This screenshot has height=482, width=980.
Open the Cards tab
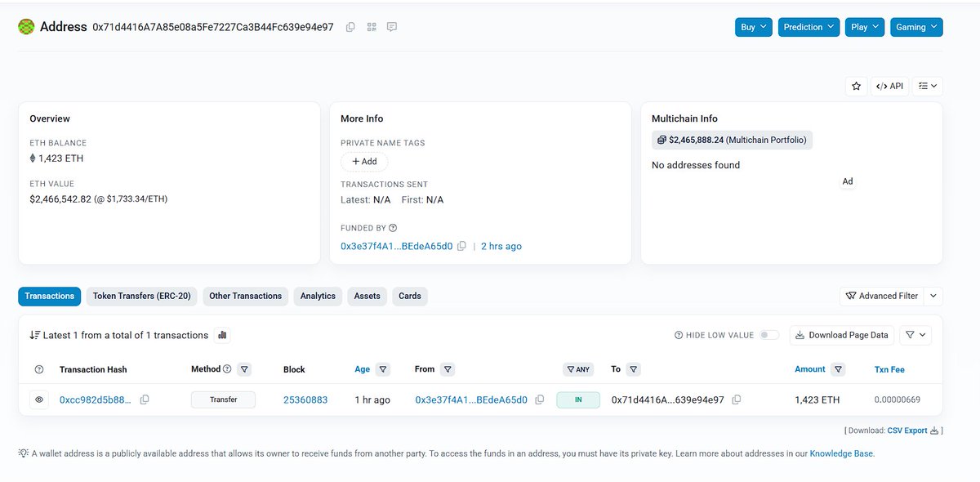(410, 296)
